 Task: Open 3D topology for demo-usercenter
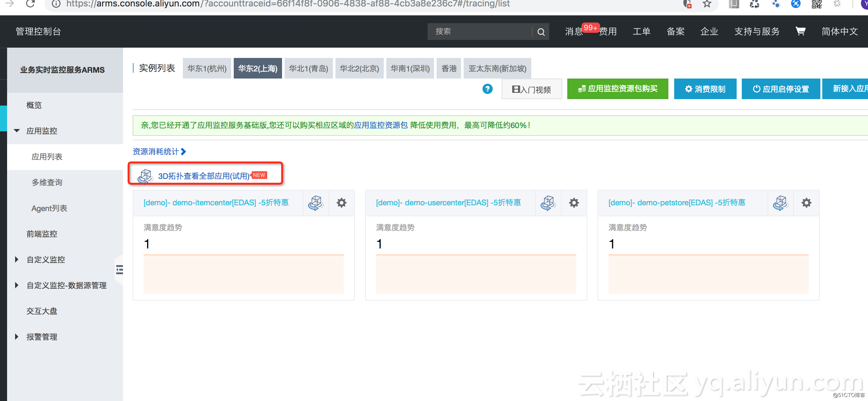(548, 203)
